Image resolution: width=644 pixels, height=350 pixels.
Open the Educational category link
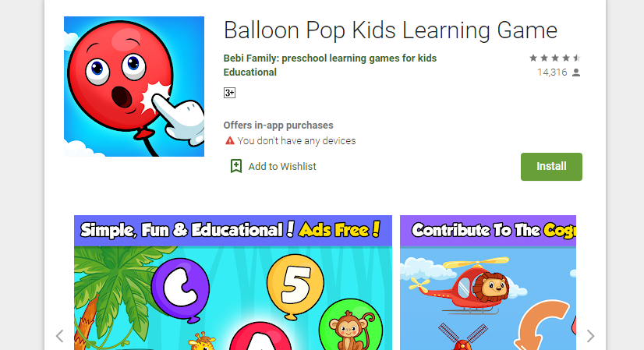click(249, 72)
